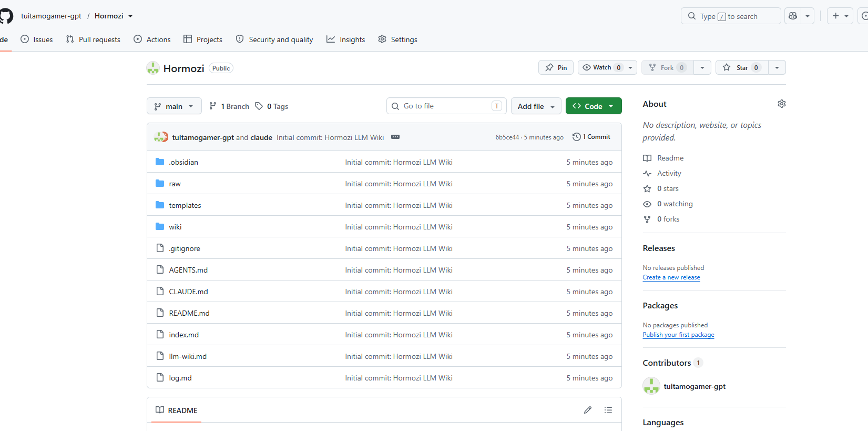868x431 pixels.
Task: Go to the Projects tab
Action: point(203,39)
